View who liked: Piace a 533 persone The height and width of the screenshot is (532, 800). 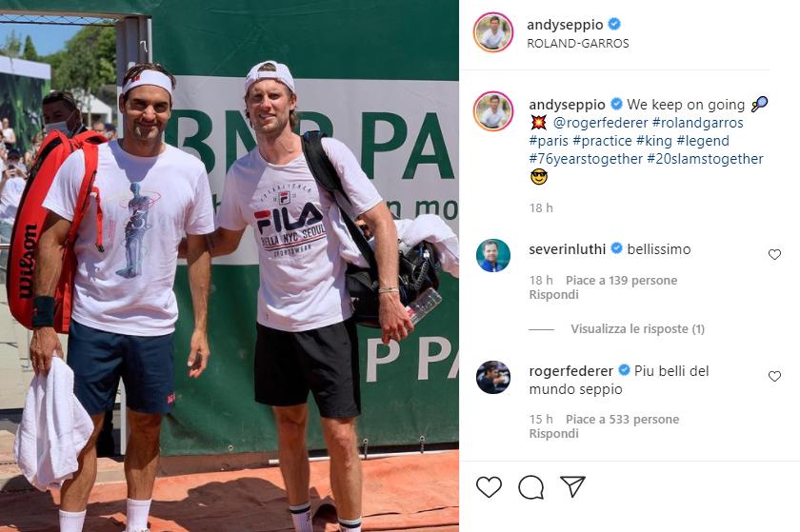[x=623, y=420]
